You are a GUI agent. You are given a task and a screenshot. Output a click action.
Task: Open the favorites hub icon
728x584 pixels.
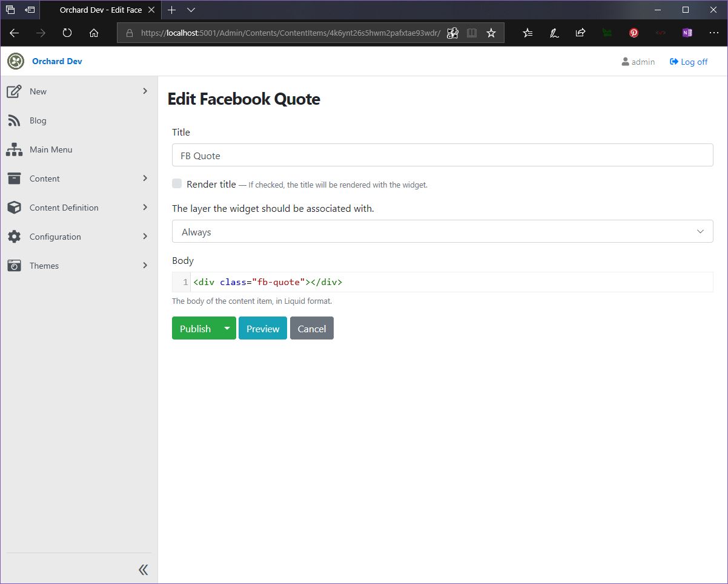point(528,33)
